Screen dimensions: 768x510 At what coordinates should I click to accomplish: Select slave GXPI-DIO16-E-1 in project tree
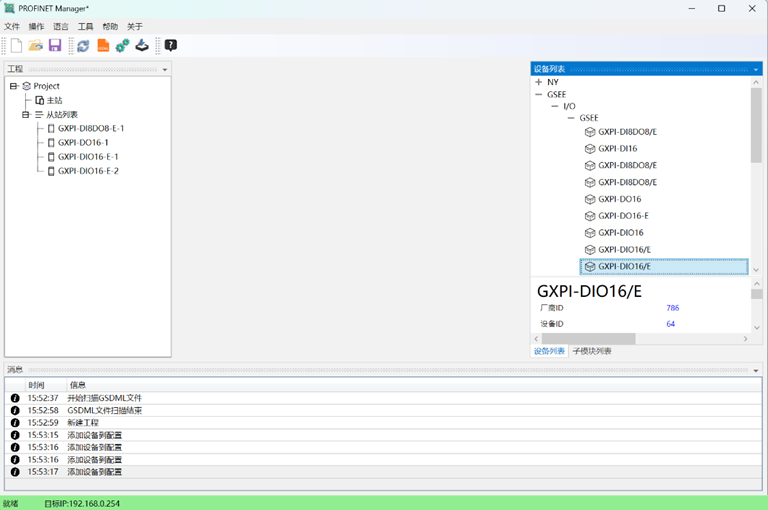(88, 157)
